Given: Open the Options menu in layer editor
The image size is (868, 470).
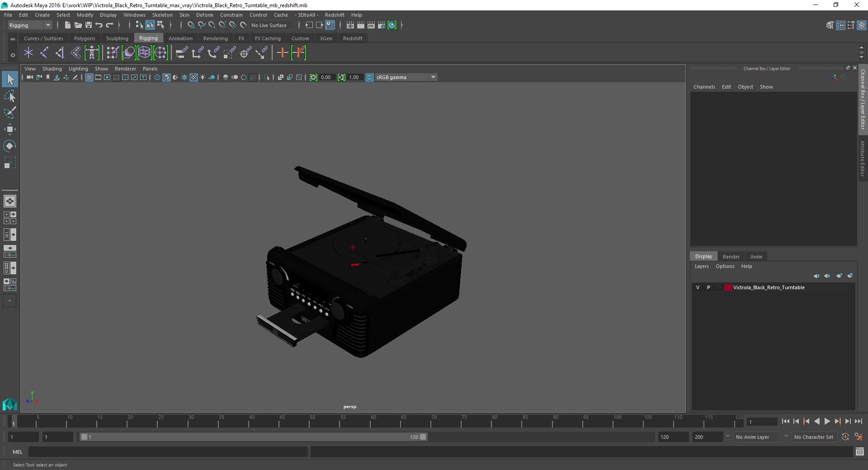Looking at the screenshot, I should pos(725,266).
